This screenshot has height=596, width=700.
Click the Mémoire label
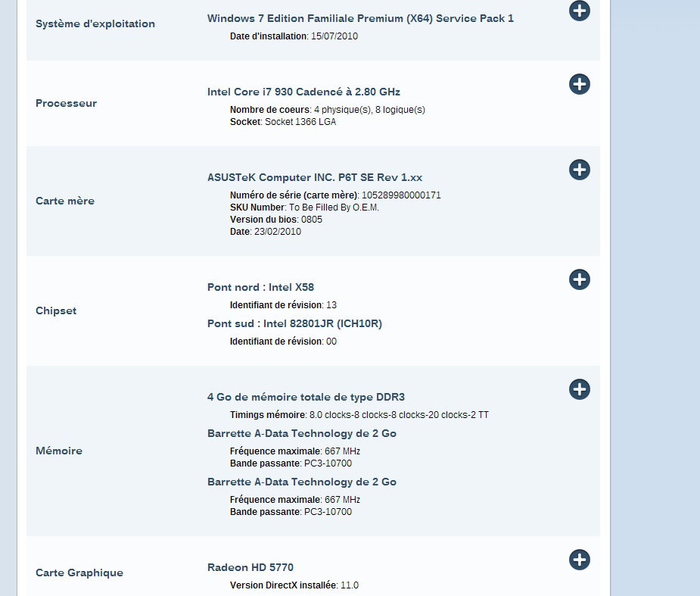click(59, 451)
